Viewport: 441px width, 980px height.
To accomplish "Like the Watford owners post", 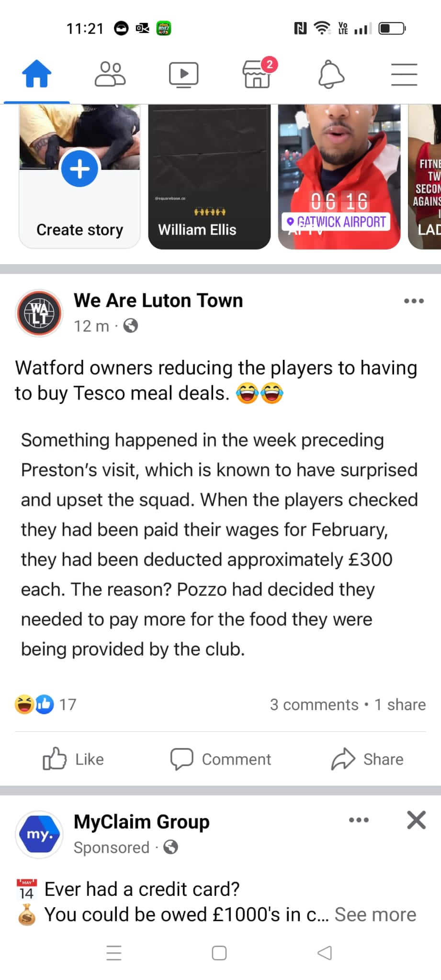I will [x=74, y=759].
